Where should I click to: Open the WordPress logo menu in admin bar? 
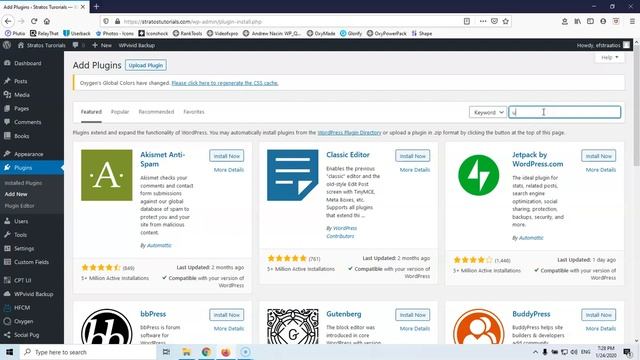pyautogui.click(x=7, y=45)
